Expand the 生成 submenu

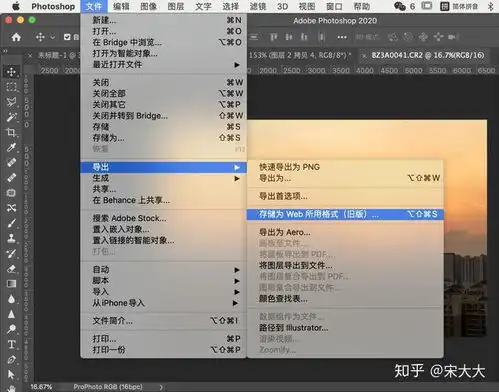pyautogui.click(x=163, y=178)
